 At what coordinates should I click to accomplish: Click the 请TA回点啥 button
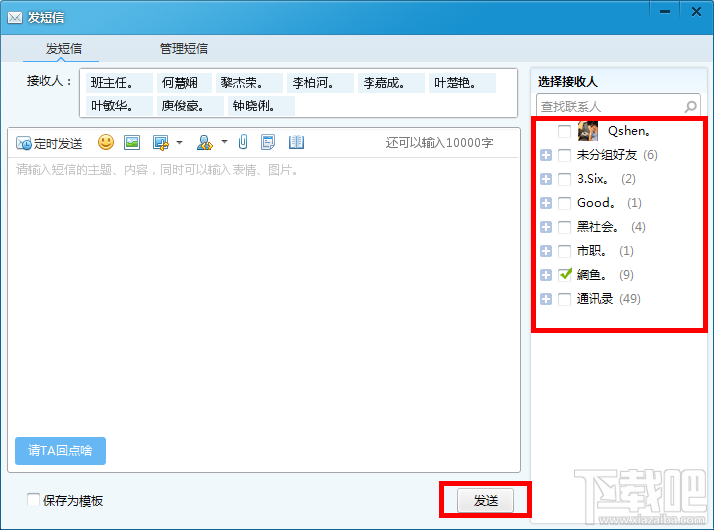point(60,451)
